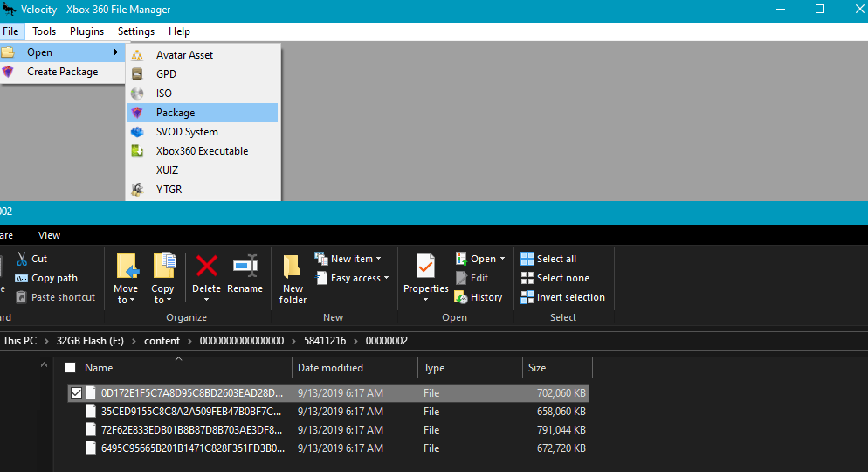Expand the Properties dropdown arrow
Viewport: 868px width, 472px height.
pos(425,300)
